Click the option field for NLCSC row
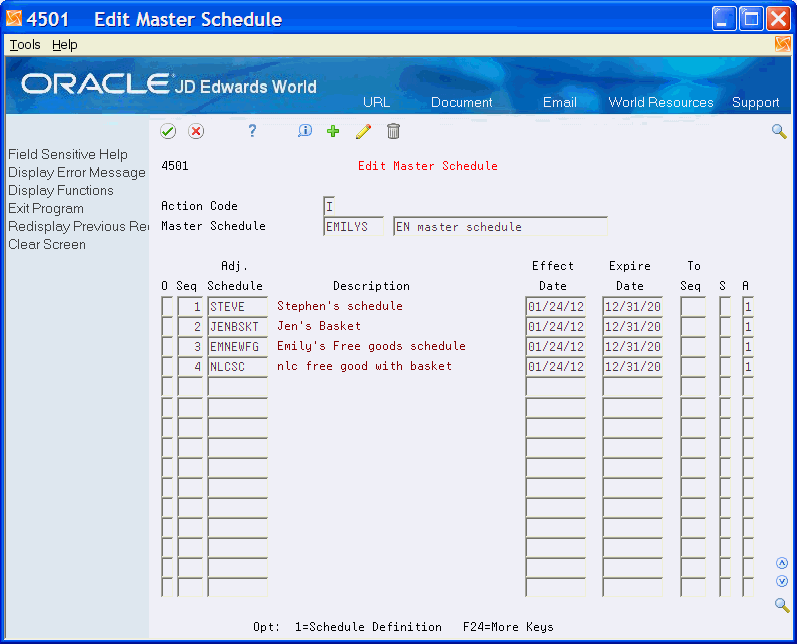Viewport: 797px width, 644px height. pos(167,366)
